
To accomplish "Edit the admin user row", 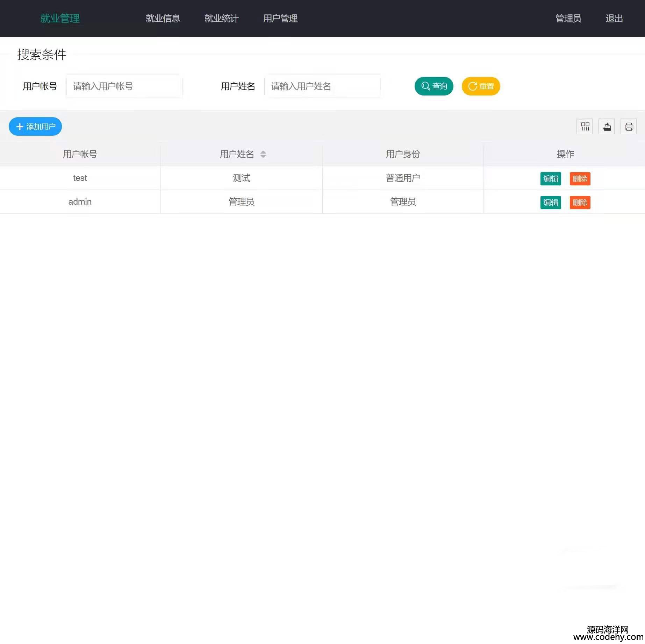I will 551,203.
